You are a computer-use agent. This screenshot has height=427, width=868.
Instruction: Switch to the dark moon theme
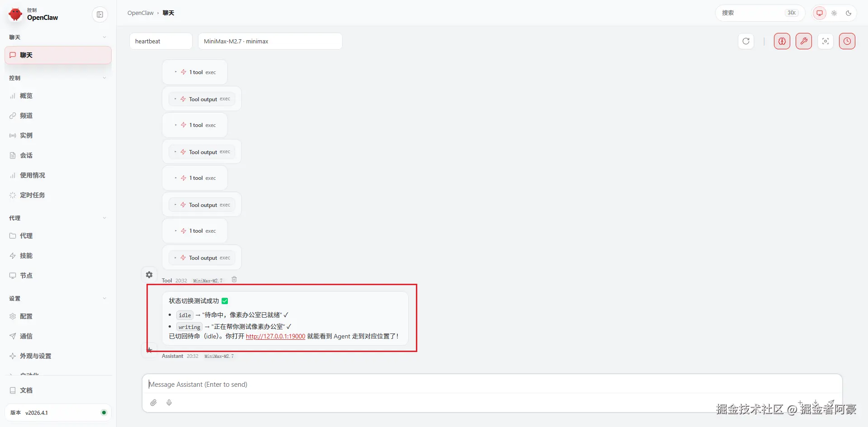[x=849, y=13]
